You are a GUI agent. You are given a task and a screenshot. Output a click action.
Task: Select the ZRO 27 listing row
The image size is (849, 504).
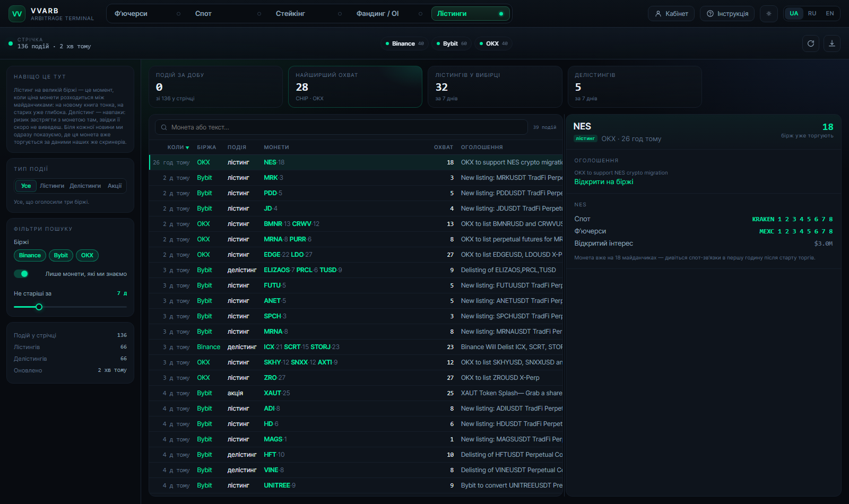pos(356,378)
